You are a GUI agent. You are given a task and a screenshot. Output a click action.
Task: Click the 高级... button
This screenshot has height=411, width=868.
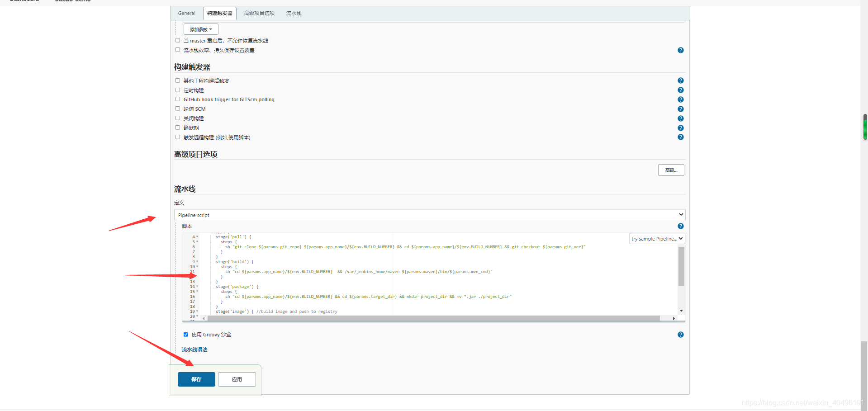click(x=671, y=170)
